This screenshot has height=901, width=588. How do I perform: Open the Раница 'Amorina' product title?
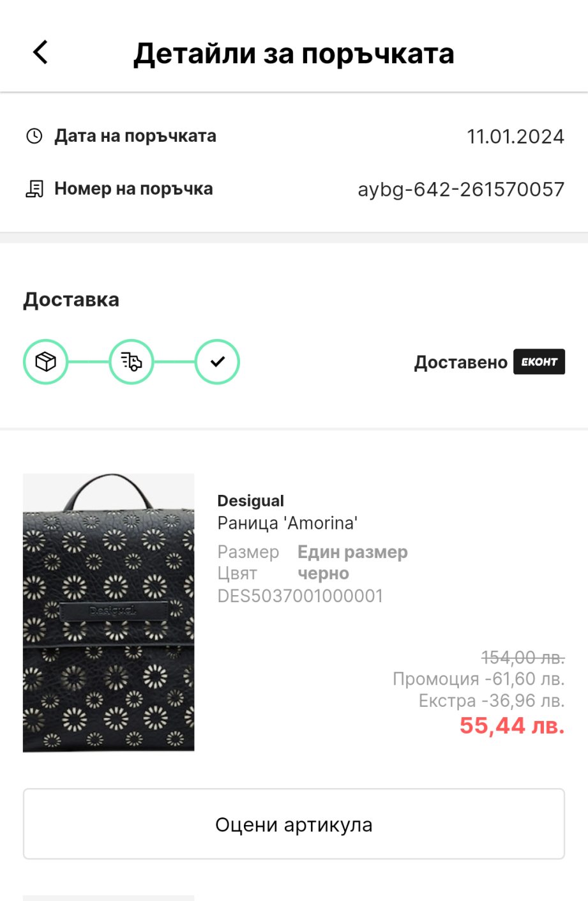287,524
